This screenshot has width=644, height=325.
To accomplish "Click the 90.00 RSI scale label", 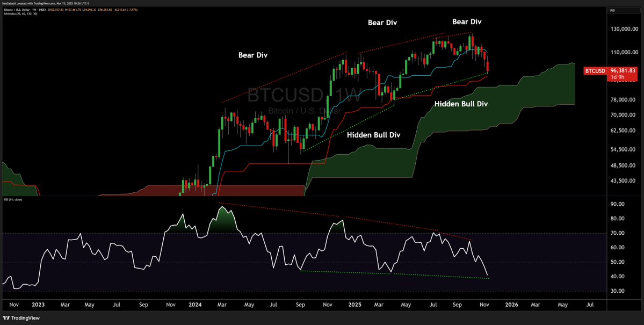I will tap(618, 204).
